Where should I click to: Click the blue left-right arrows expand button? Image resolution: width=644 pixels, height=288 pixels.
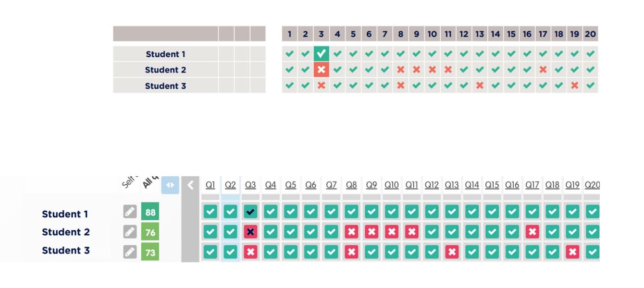click(x=170, y=185)
